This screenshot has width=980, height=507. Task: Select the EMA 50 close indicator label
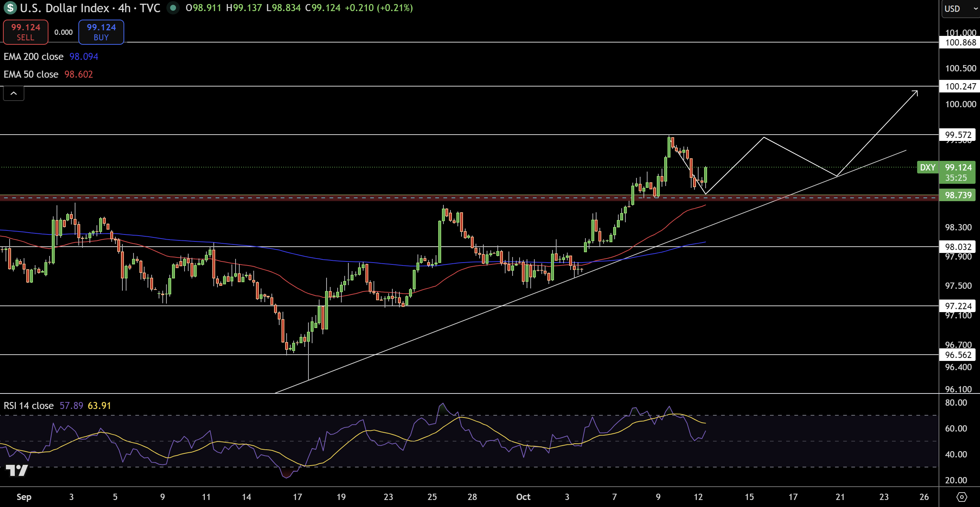tap(31, 74)
